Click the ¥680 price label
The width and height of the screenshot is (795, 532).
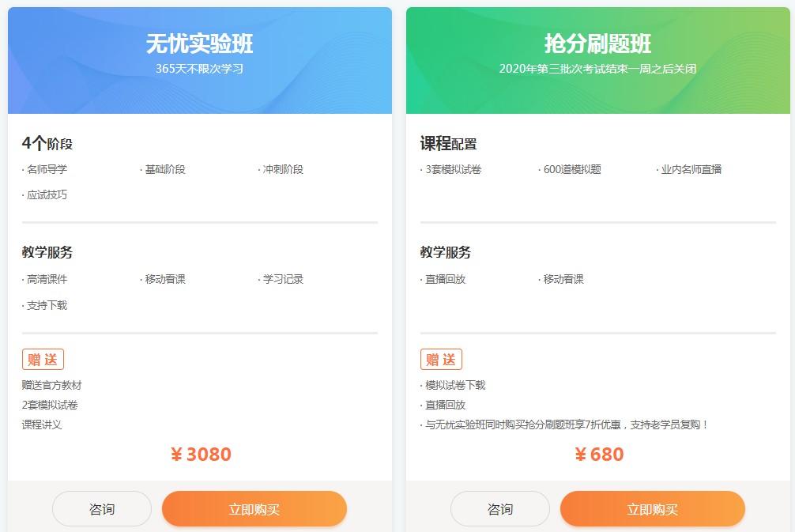tap(601, 455)
